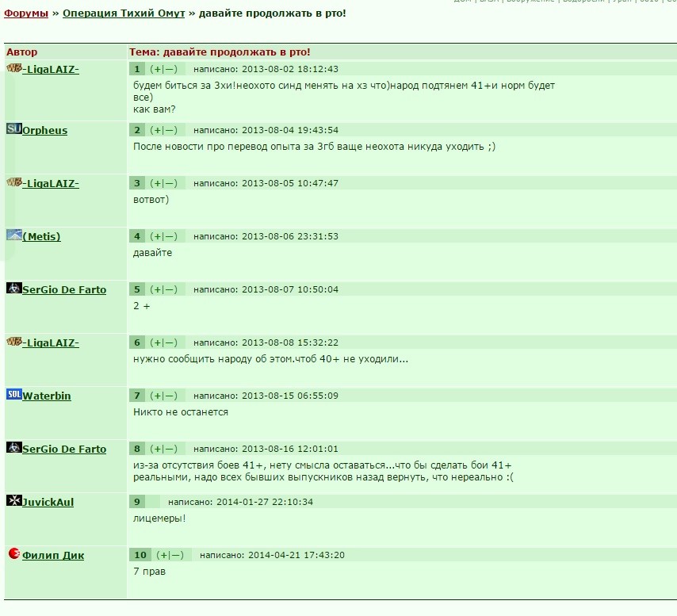Click post number 7 badge

pyautogui.click(x=137, y=396)
